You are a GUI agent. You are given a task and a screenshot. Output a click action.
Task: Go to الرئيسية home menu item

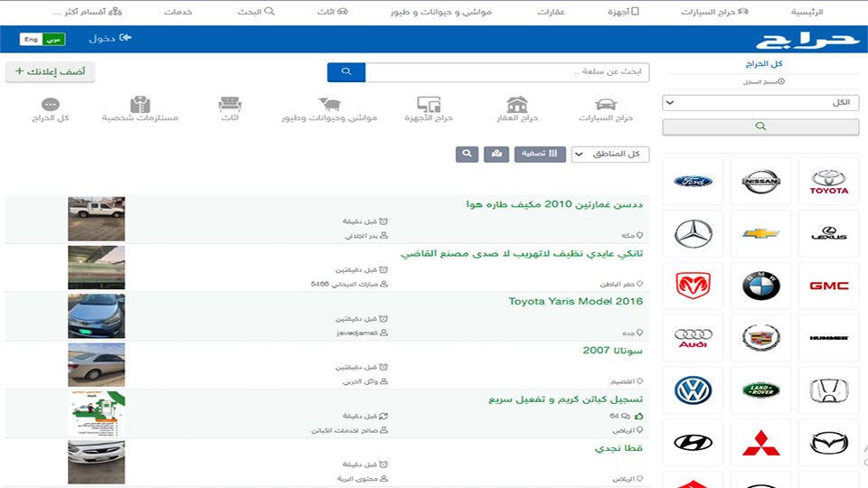tap(807, 12)
